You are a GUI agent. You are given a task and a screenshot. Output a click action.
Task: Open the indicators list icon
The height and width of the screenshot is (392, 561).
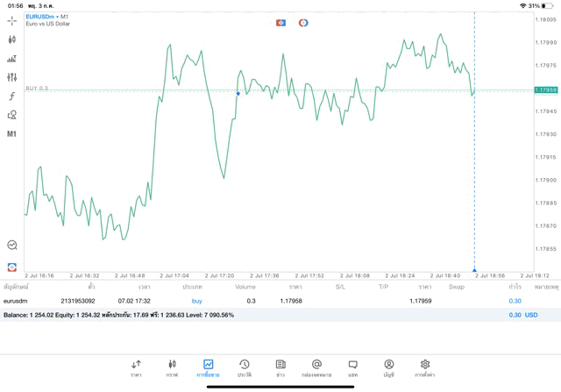click(x=12, y=59)
